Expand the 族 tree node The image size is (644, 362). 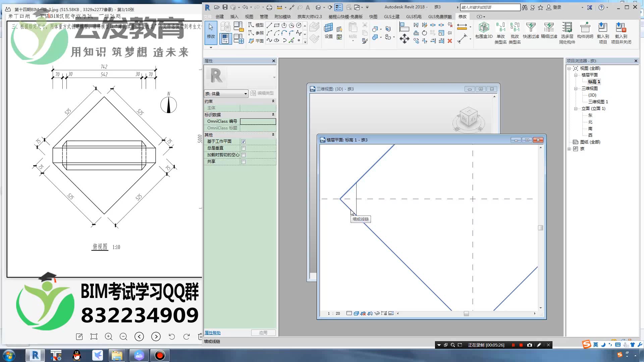[x=569, y=149]
